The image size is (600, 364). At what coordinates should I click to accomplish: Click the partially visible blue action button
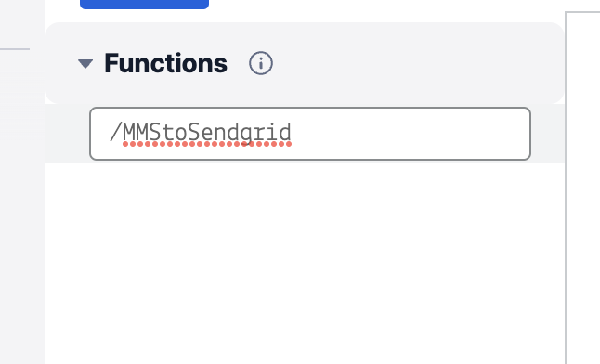[144, 5]
